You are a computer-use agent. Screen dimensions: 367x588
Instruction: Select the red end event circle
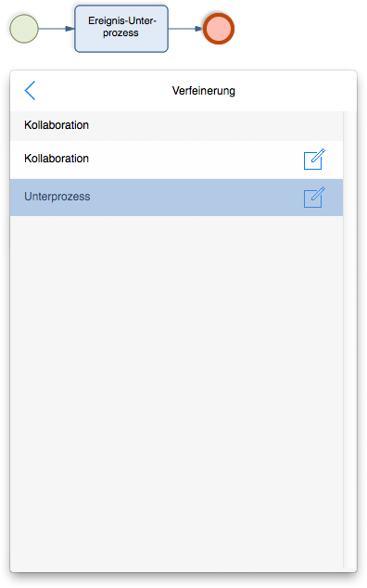click(219, 29)
